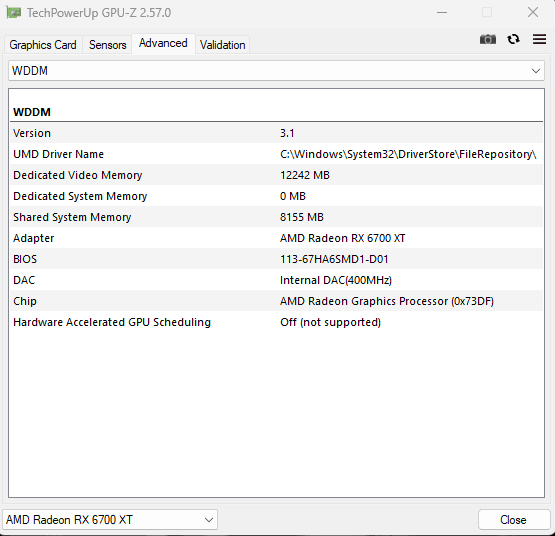Click the refresh arrows icon
The width and height of the screenshot is (555, 536).
coord(513,39)
